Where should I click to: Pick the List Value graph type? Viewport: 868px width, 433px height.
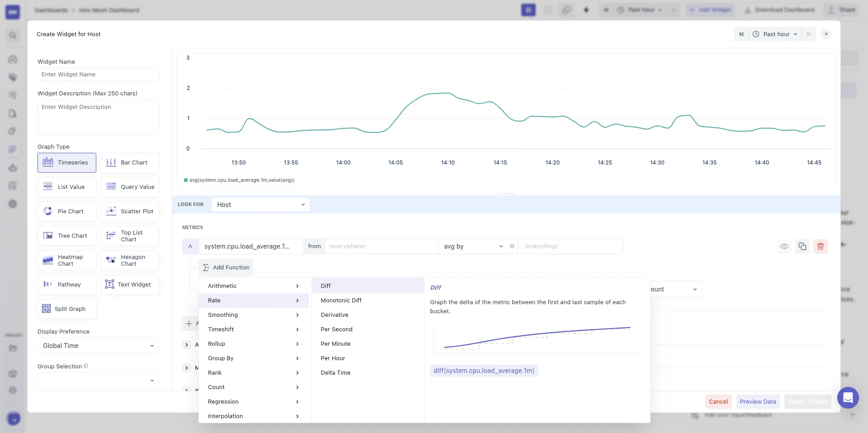click(x=67, y=187)
